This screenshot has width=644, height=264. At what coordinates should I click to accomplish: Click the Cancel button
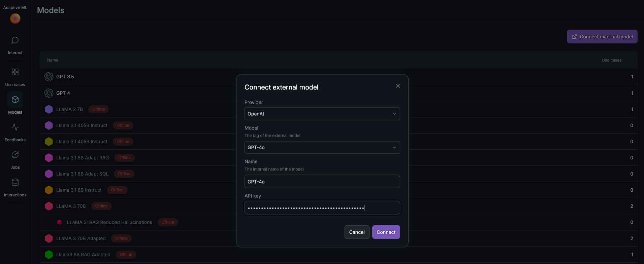tap(357, 232)
